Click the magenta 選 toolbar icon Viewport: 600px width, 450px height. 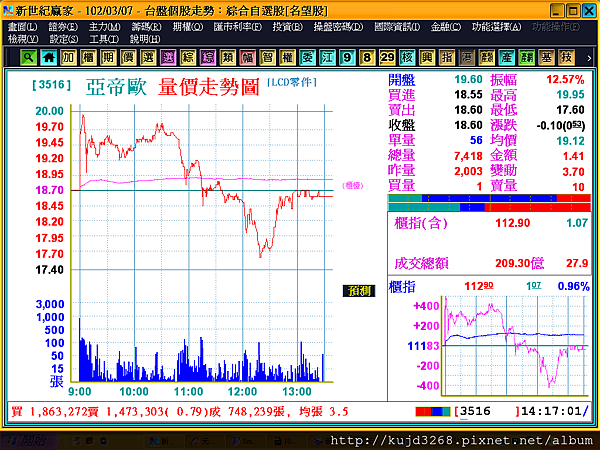point(168,58)
